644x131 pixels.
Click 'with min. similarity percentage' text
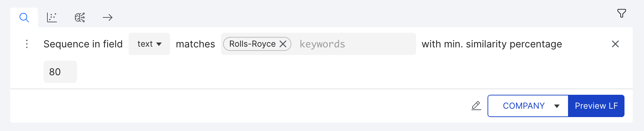[x=492, y=44]
